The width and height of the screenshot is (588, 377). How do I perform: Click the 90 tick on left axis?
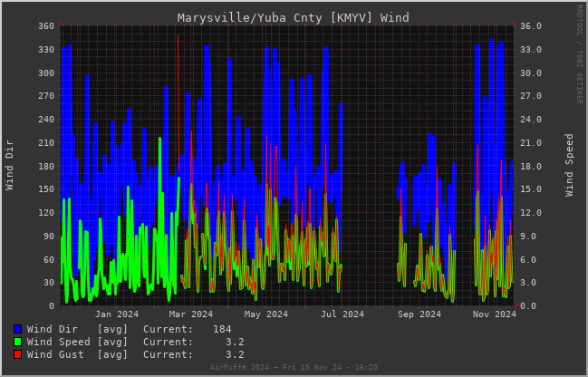coord(49,237)
